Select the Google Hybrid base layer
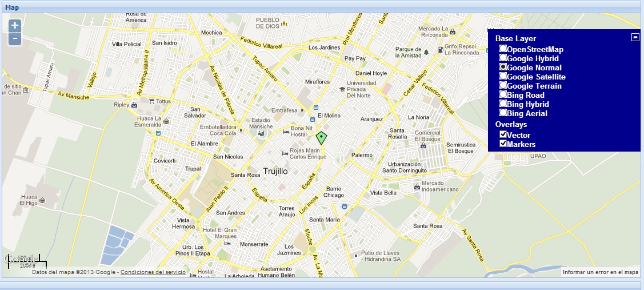This screenshot has height=290, width=644. (503, 58)
